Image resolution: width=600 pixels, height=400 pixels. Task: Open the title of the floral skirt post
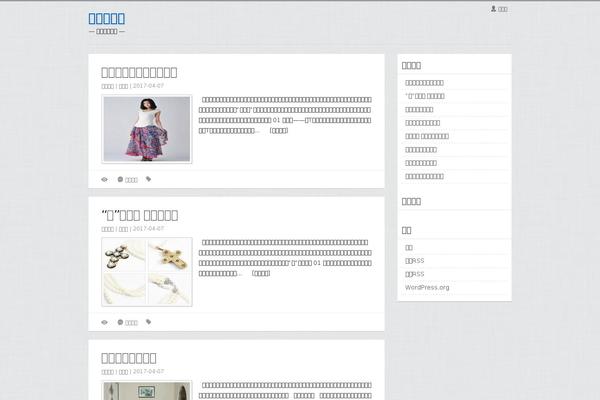tap(139, 72)
